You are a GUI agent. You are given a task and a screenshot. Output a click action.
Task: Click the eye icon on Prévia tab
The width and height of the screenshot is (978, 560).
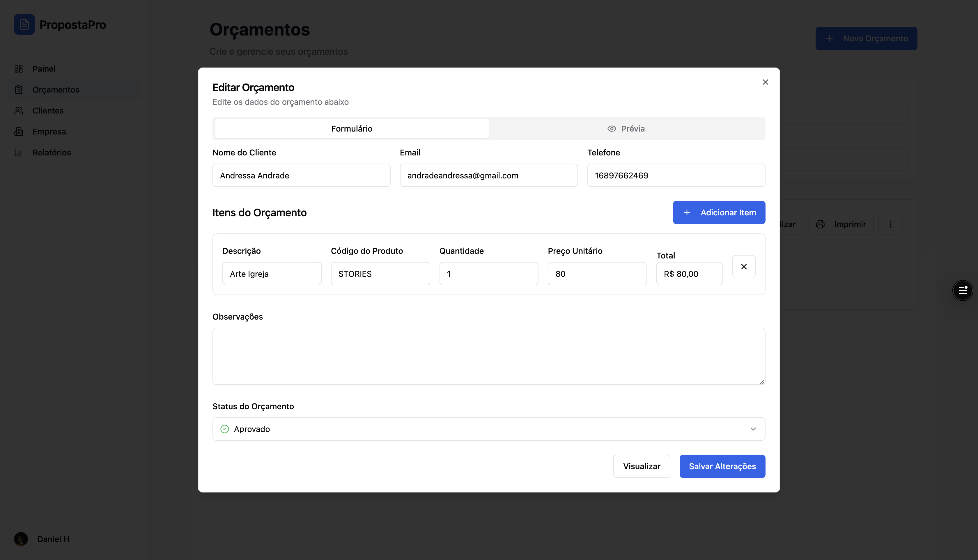coord(612,128)
